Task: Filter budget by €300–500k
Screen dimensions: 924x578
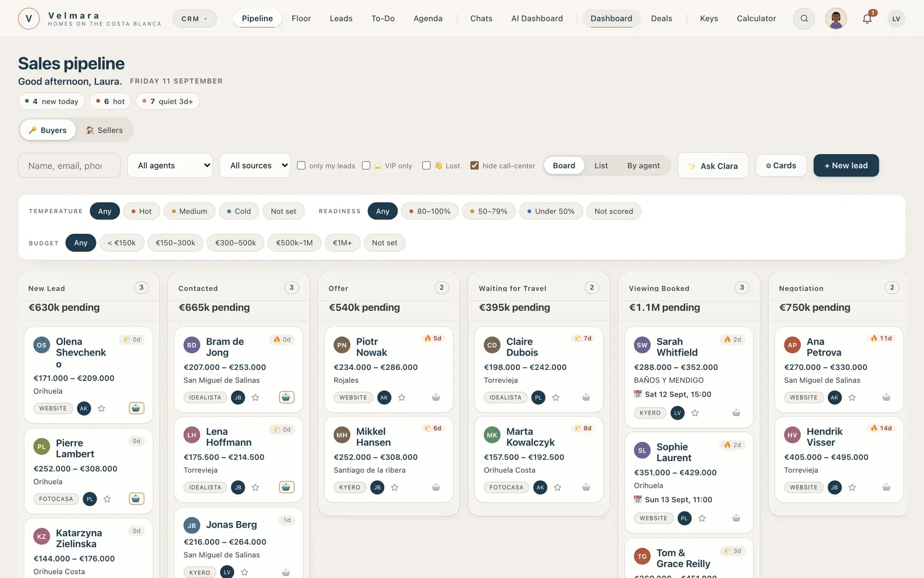Action: [x=235, y=243]
